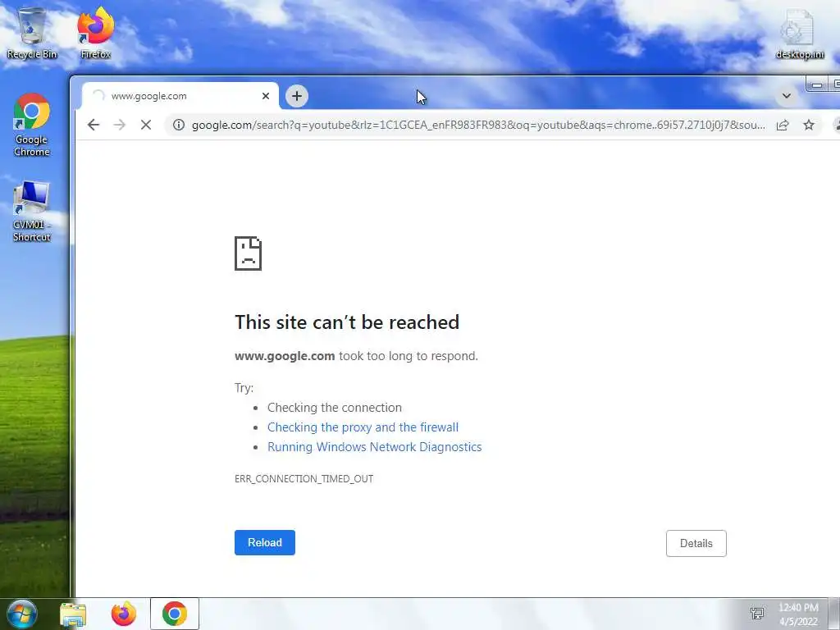Viewport: 840px width, 630px height.
Task: Select the Firefox desktop shortcut
Action: coord(95,33)
